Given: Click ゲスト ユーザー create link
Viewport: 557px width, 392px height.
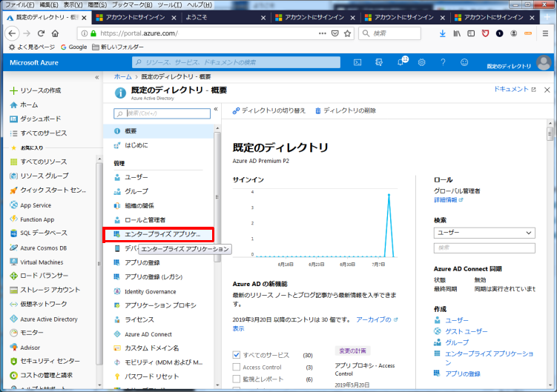Looking at the screenshot, I should coord(466,331).
